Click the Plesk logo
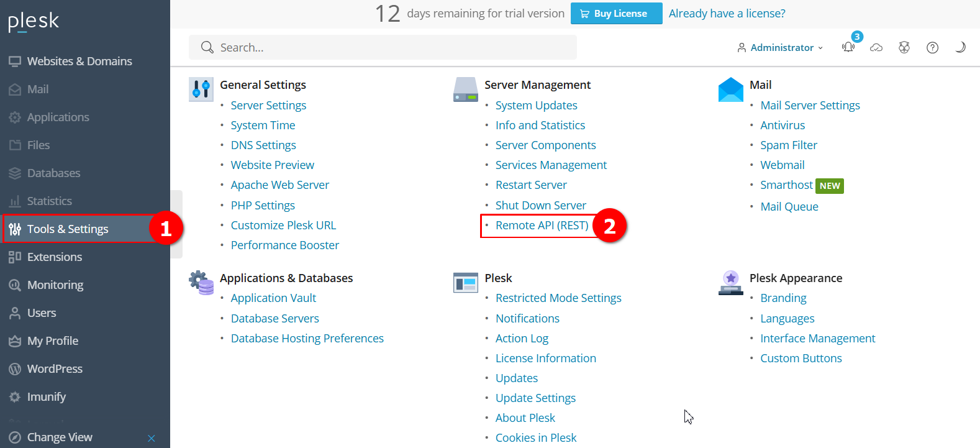Viewport: 980px width, 448px height. [x=34, y=21]
